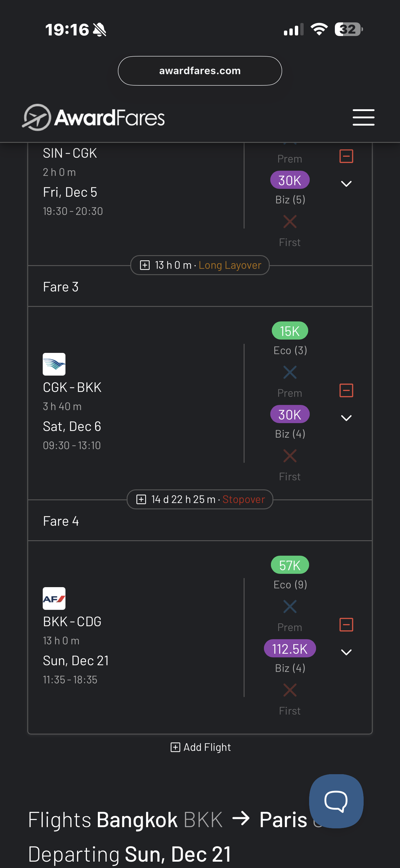Remove the CGK - BKK flight
Screen dimensions: 400x868
(x=346, y=390)
